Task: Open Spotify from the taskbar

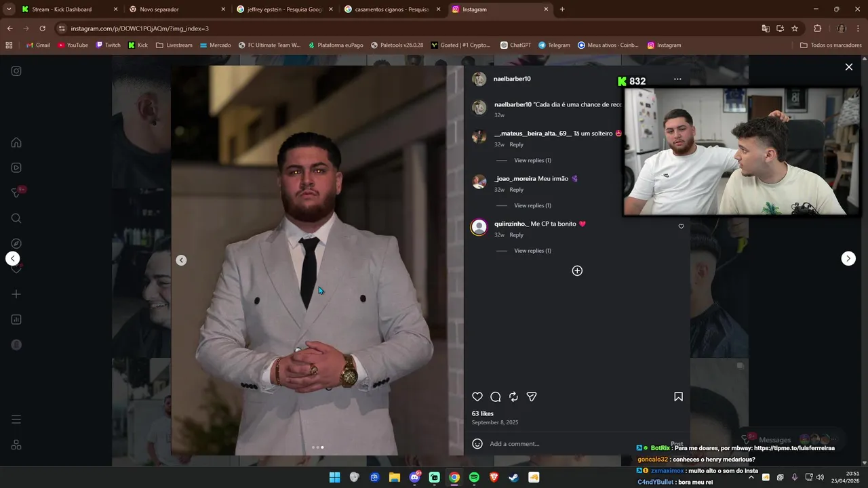Action: (474, 477)
